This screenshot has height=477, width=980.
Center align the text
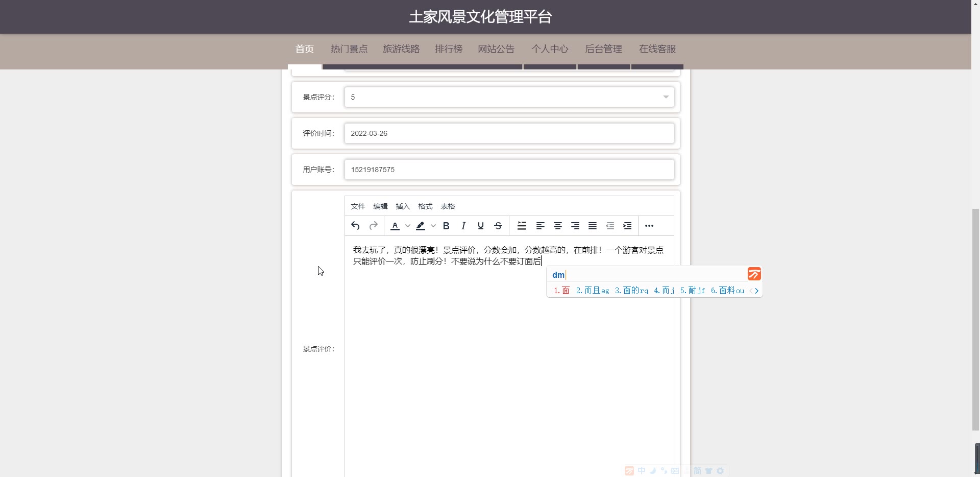click(558, 226)
